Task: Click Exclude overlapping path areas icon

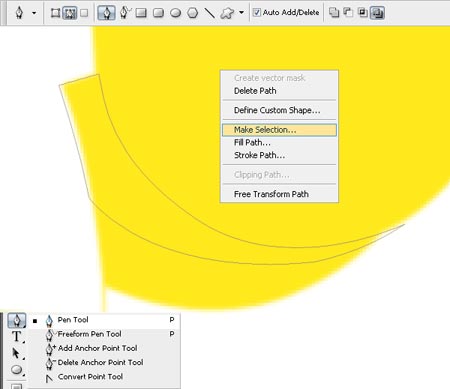Action: tap(377, 13)
